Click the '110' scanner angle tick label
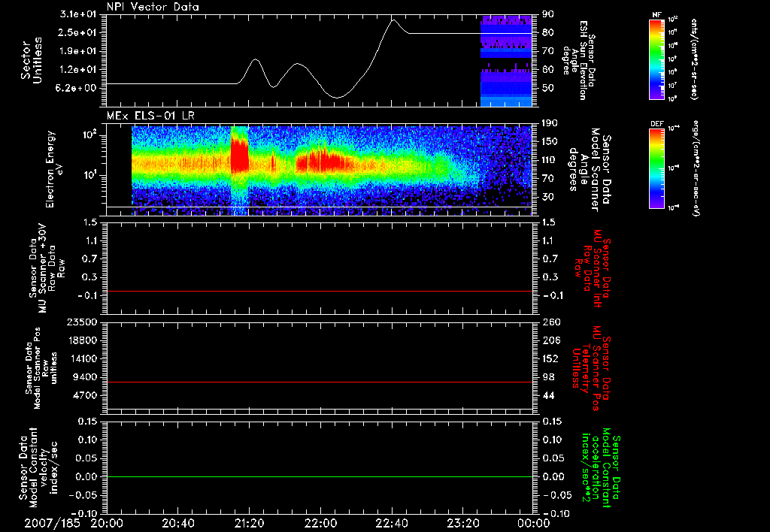This screenshot has width=770, height=532. pyautogui.click(x=550, y=160)
